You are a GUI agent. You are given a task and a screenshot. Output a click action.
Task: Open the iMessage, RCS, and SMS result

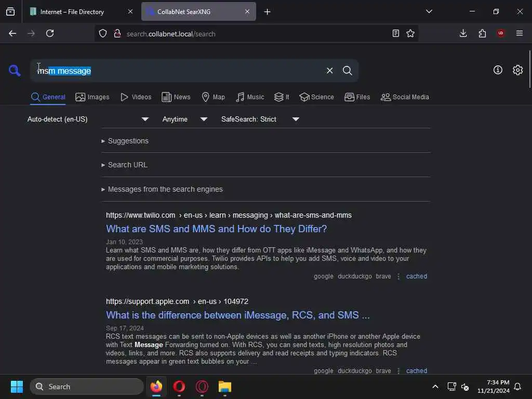[237, 315]
